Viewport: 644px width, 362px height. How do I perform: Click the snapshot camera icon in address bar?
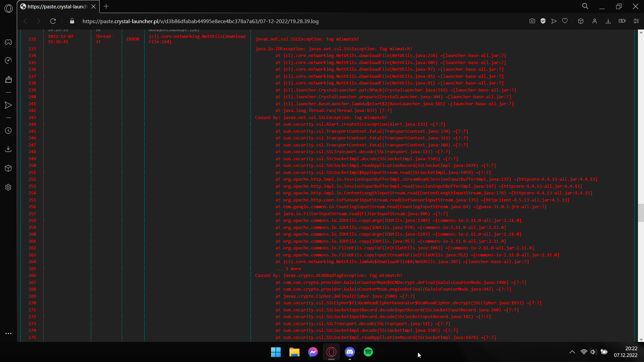(x=532, y=21)
